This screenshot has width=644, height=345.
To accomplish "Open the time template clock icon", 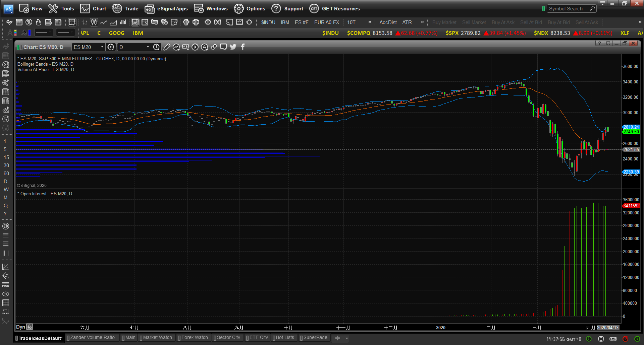I will click(x=156, y=47).
